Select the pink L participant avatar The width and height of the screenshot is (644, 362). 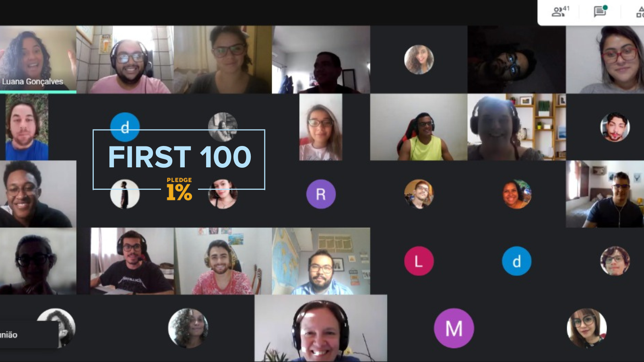click(419, 261)
